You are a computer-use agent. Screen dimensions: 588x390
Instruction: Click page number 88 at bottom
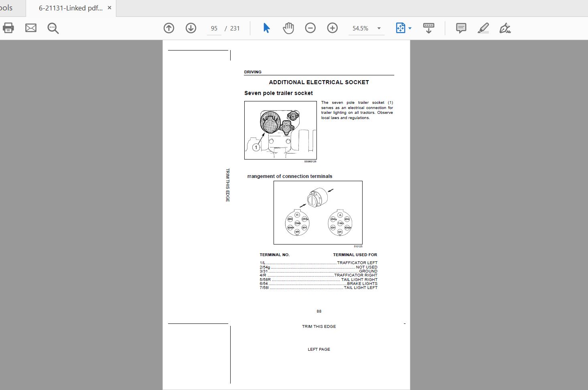coord(319,311)
